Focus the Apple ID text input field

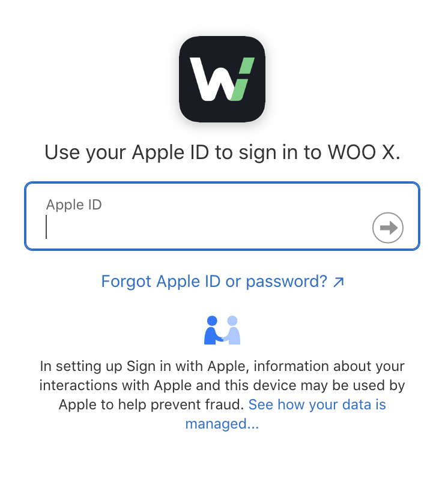[222, 216]
